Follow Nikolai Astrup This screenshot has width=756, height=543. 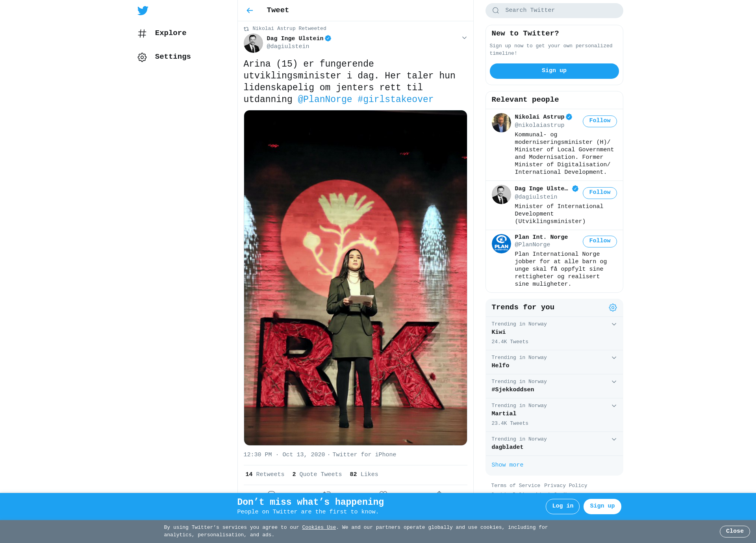pos(599,121)
